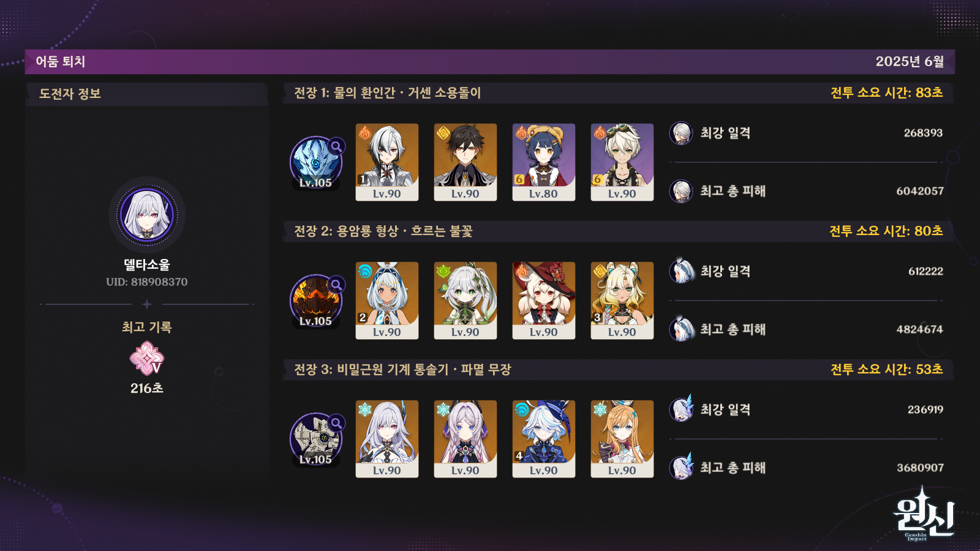Select the Geo dark-haired character card
Image resolution: width=980 pixels, height=551 pixels.
point(466,162)
